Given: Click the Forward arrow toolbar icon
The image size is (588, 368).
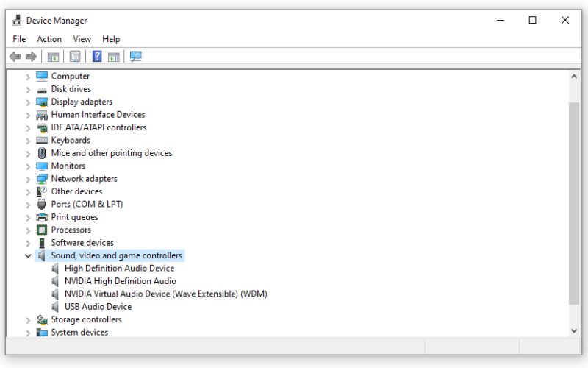Looking at the screenshot, I should point(31,57).
